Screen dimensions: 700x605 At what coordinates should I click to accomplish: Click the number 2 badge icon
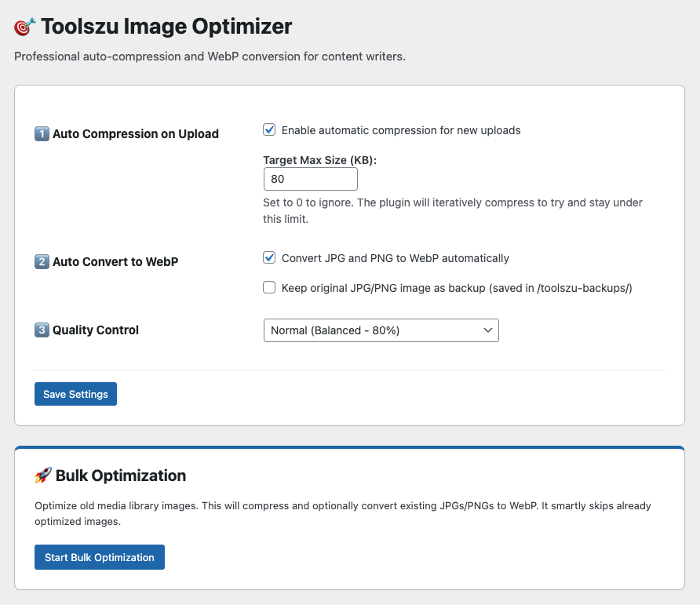pyautogui.click(x=42, y=261)
